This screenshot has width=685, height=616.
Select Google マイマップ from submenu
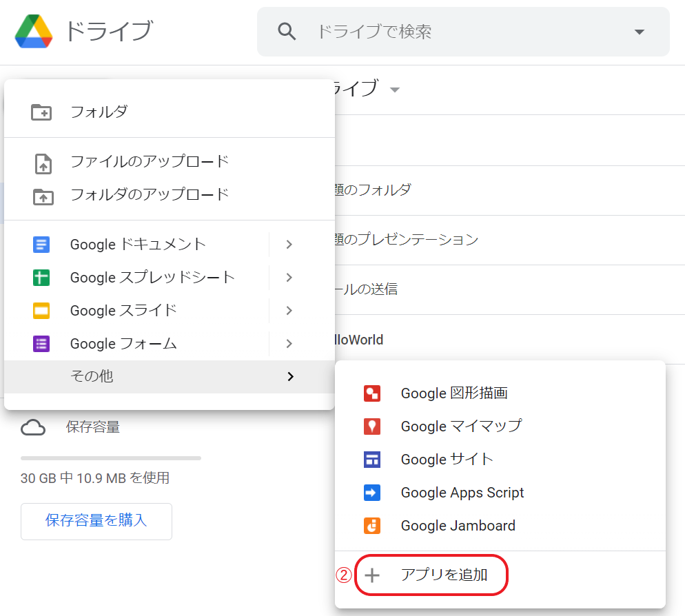500,427
